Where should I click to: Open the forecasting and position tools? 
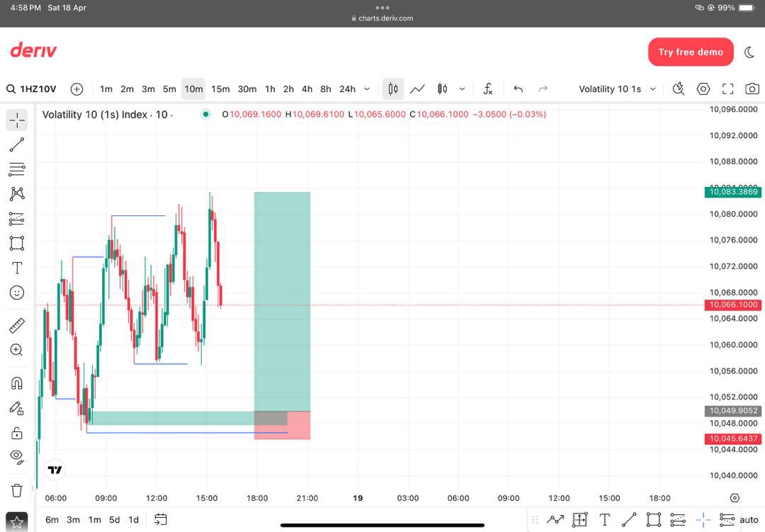tap(16, 219)
